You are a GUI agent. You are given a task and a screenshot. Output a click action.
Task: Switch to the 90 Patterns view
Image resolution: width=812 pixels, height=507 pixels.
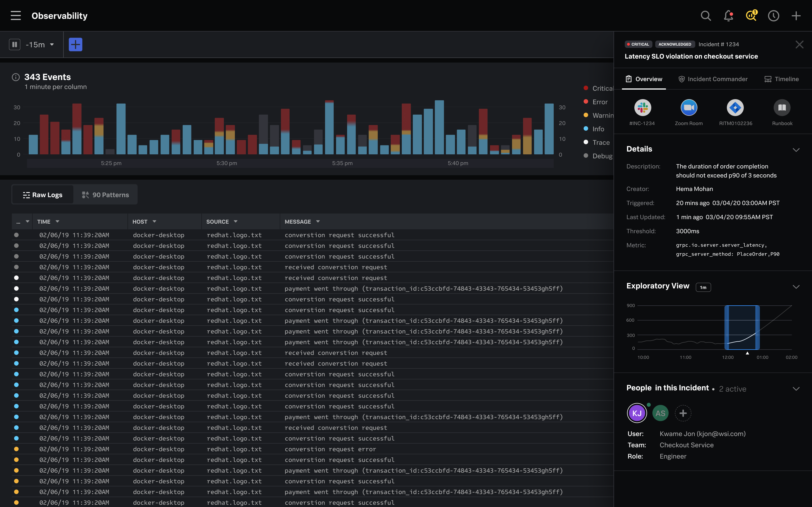[x=105, y=194]
